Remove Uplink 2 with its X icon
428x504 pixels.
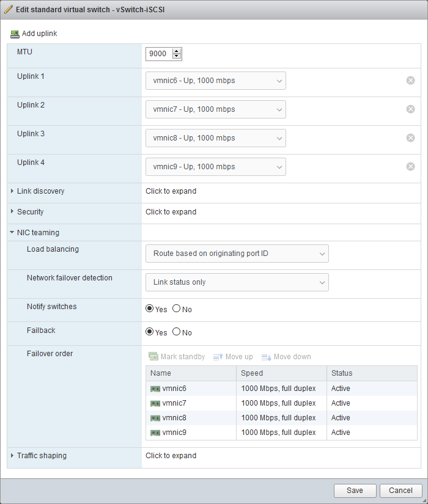click(x=411, y=109)
